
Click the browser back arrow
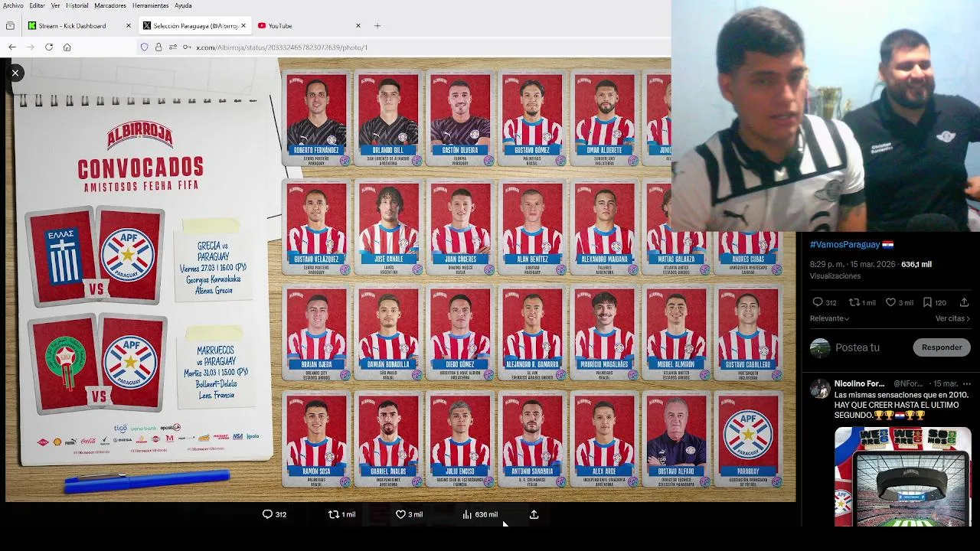coord(12,47)
